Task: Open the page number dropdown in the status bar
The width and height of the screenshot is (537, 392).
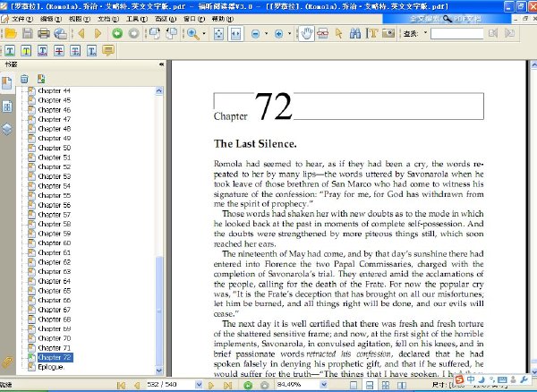Action: pyautogui.click(x=199, y=385)
